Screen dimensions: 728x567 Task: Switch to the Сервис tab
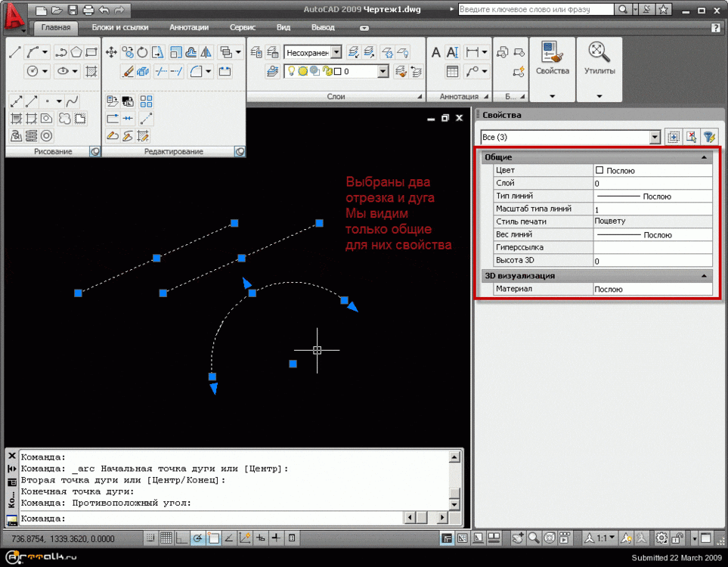coord(243,27)
